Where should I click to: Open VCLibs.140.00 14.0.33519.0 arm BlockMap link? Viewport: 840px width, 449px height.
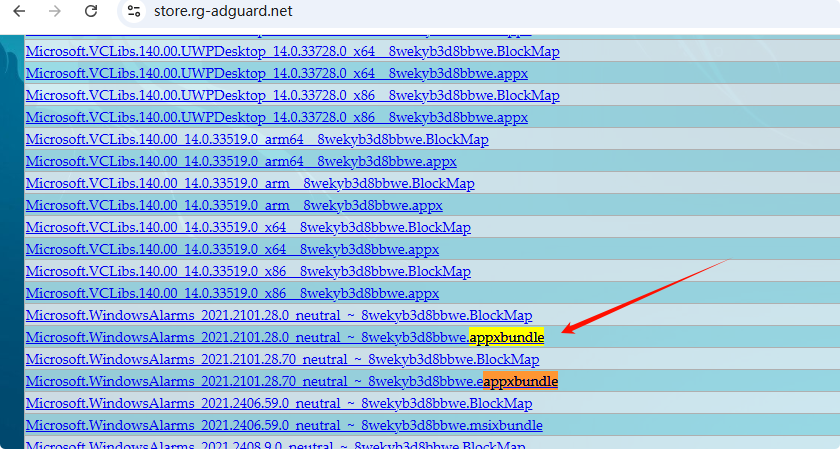[250, 183]
